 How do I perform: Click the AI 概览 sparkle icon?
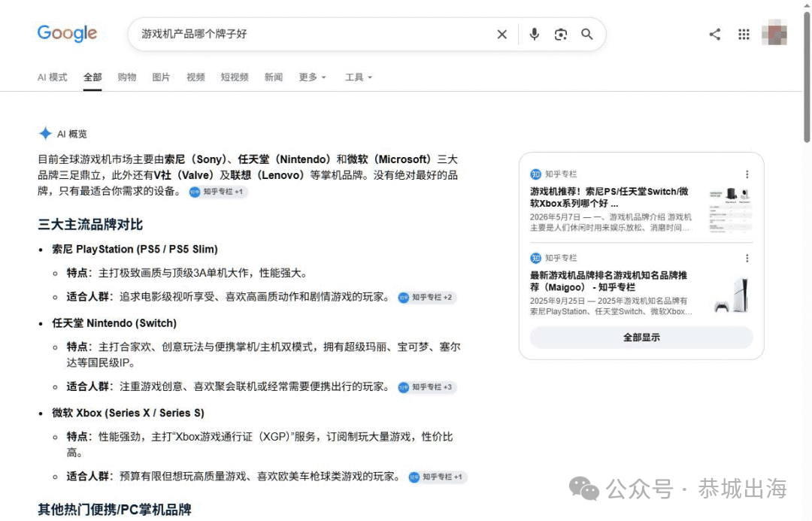(x=45, y=134)
